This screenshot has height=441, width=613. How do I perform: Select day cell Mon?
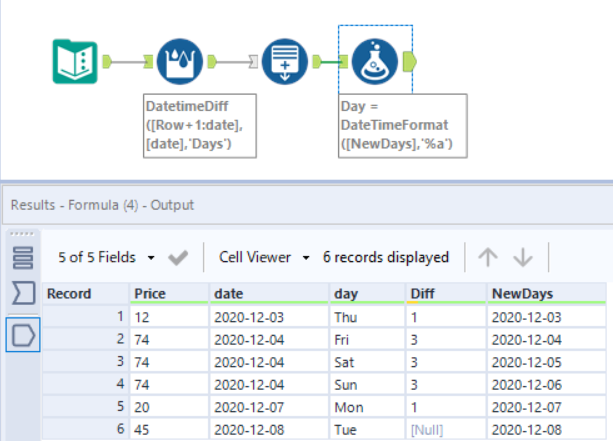367,407
